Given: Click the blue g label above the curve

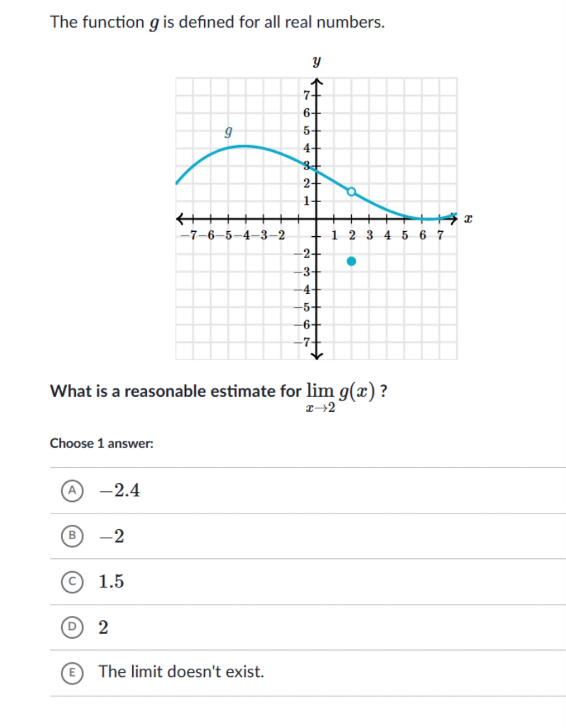Looking at the screenshot, I should [x=228, y=132].
